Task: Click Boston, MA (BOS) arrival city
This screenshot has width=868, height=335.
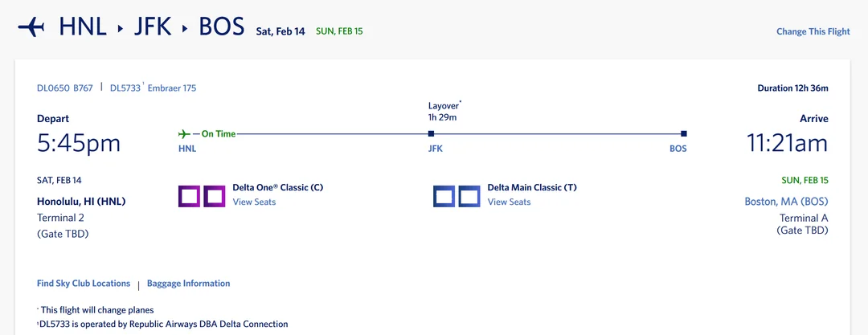Action: tap(786, 202)
